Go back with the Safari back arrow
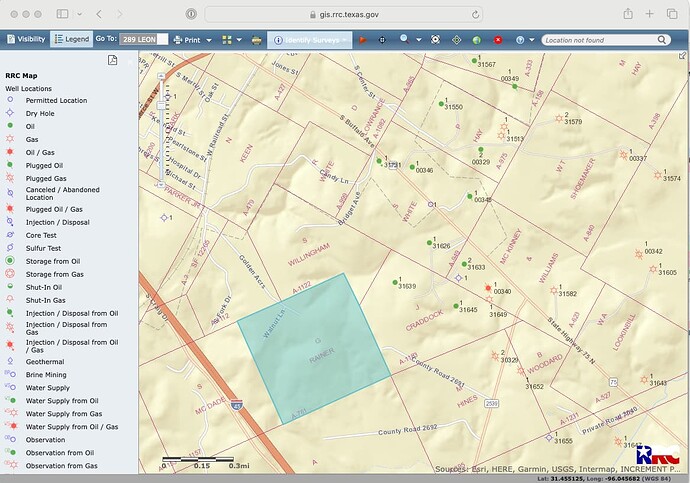Screen dimensions: 690x483 tap(99, 14)
